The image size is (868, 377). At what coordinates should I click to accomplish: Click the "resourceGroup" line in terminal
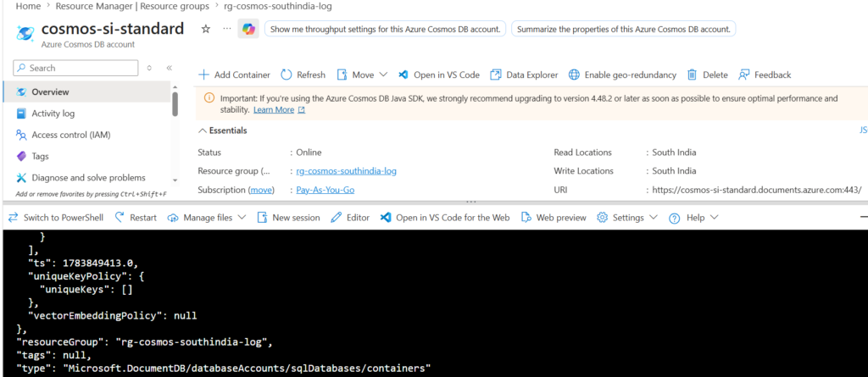click(144, 342)
